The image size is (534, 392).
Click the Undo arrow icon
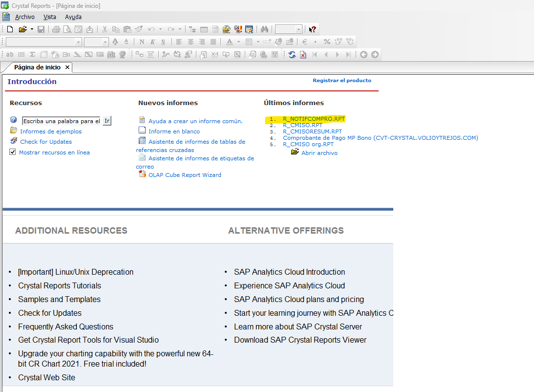[x=151, y=29]
